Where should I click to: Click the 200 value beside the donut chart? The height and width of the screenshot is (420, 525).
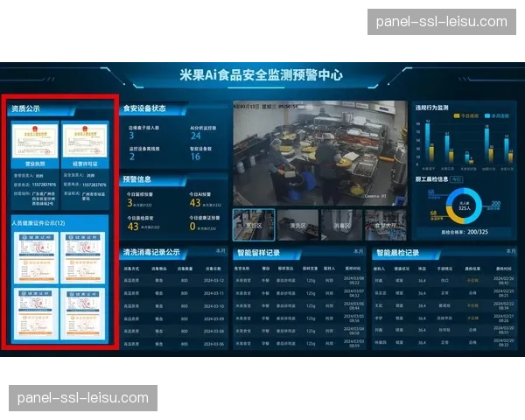tap(496, 204)
